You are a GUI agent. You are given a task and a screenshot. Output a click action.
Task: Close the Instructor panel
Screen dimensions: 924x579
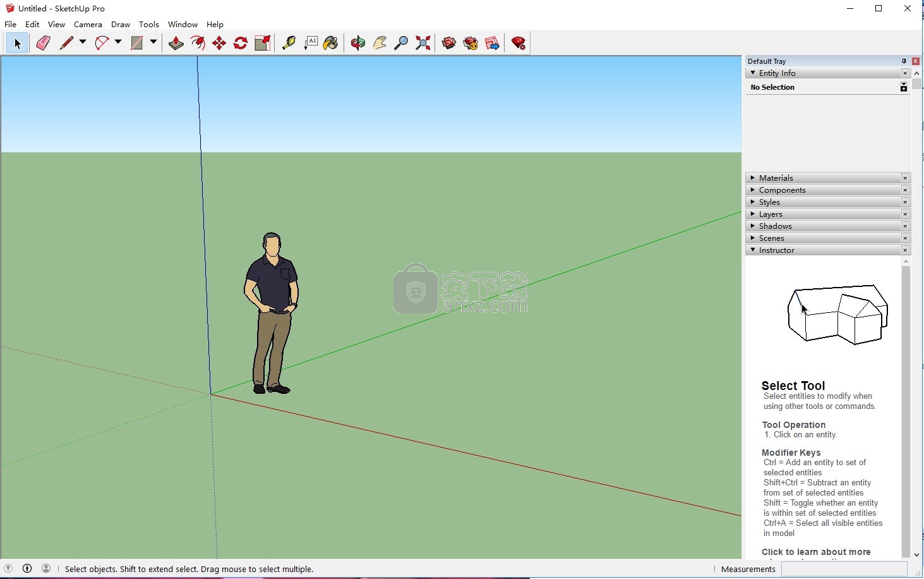905,250
